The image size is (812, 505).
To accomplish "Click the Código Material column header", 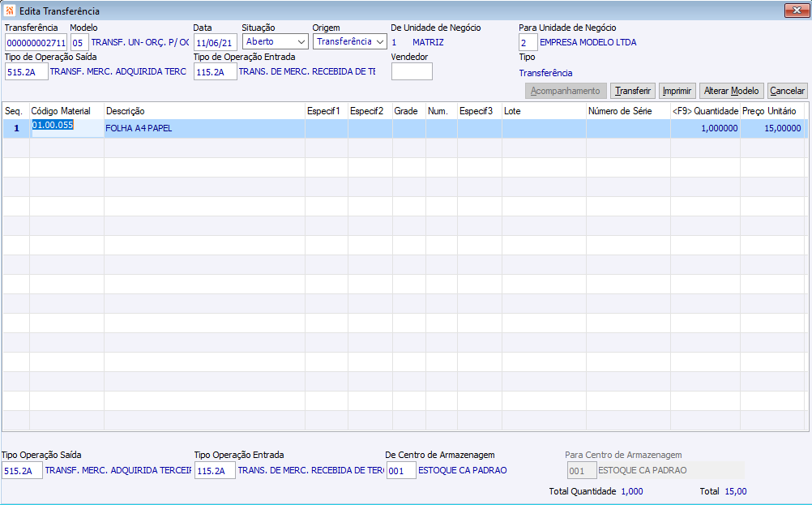I will tap(66, 111).
